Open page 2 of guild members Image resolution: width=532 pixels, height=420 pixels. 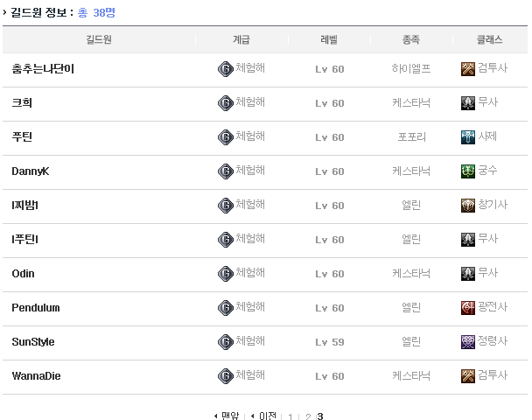(307, 417)
